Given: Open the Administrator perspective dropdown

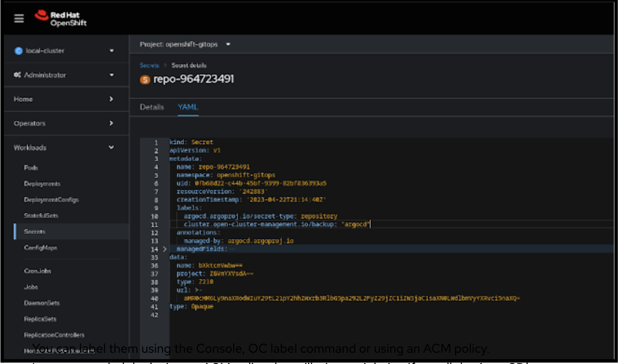Looking at the screenshot, I should [x=111, y=75].
